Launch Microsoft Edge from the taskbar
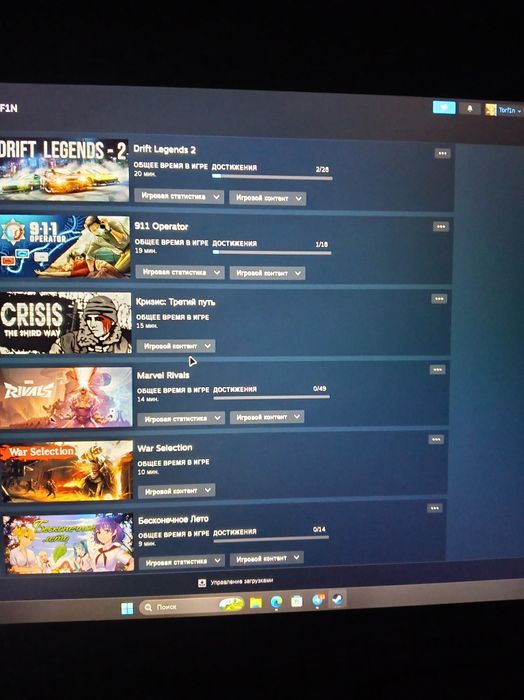Screen dimensions: 524x700 276,602
